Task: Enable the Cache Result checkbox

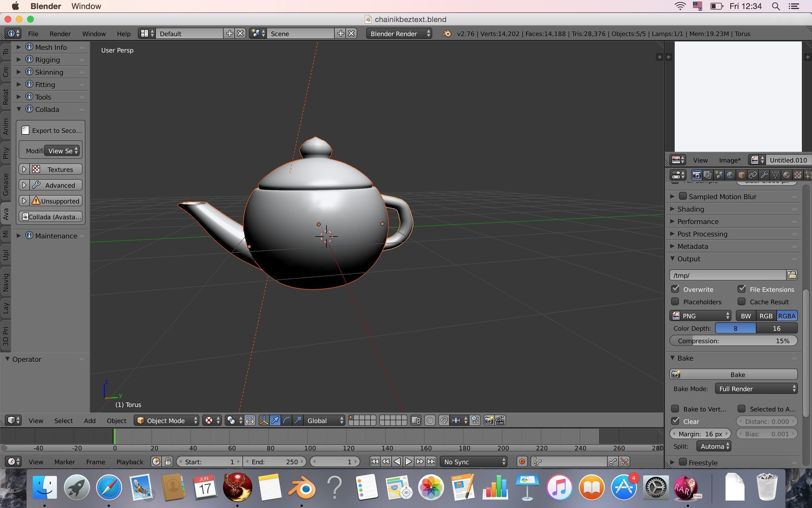Action: tap(742, 301)
